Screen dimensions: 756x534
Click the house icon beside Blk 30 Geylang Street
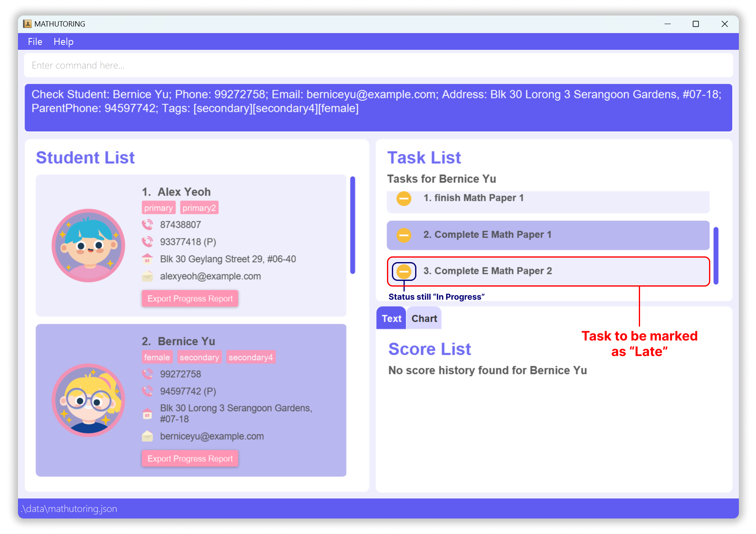(147, 259)
